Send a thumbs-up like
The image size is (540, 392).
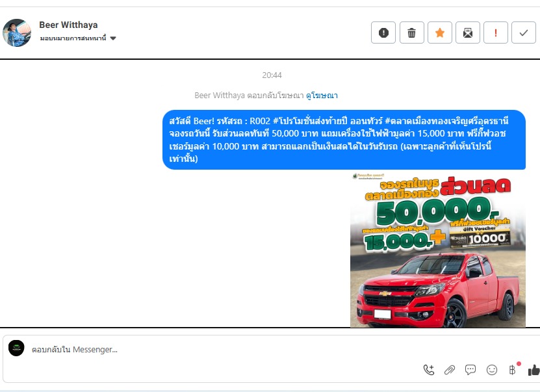(534, 371)
